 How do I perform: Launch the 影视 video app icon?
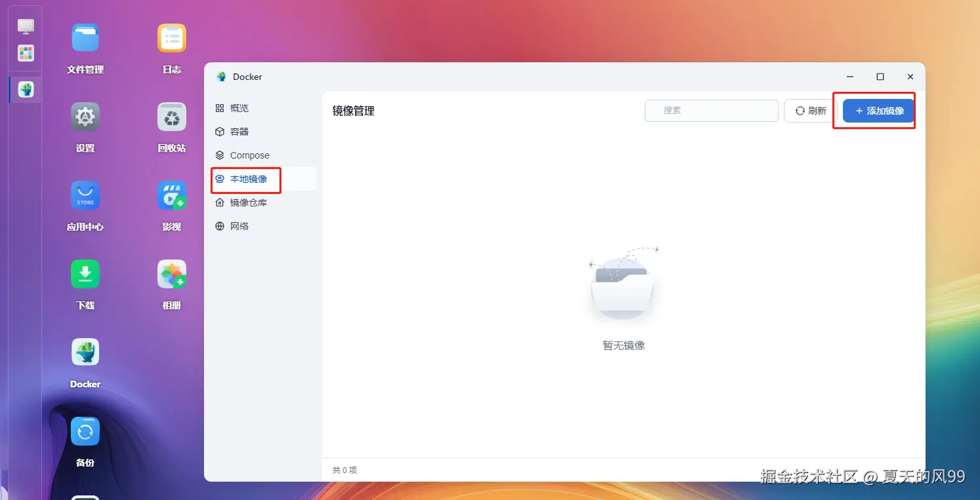coord(172,195)
